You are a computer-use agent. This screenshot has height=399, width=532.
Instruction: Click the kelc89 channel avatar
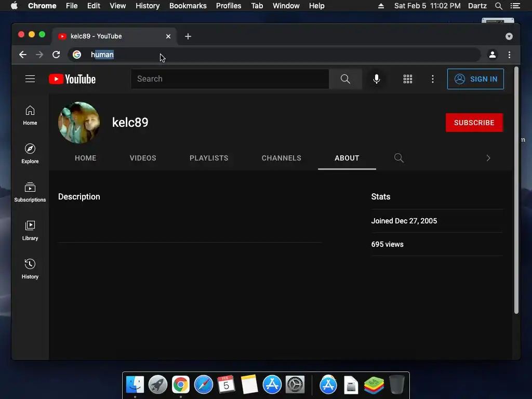point(79,123)
